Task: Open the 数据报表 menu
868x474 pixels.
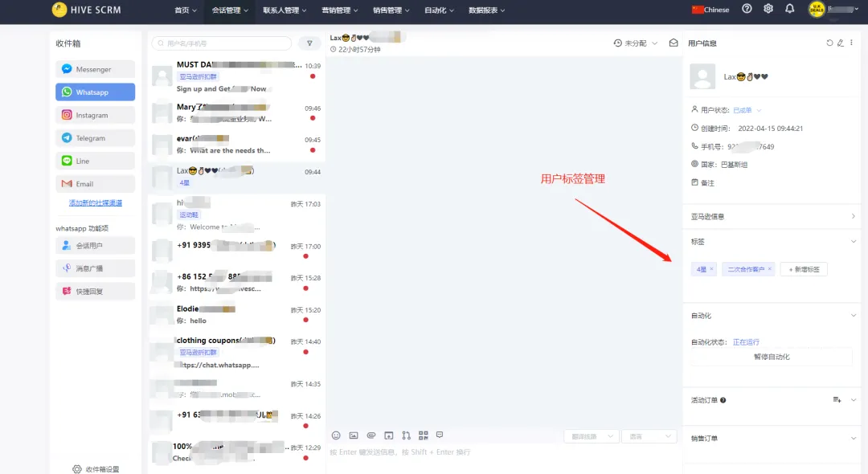Action: [486, 10]
